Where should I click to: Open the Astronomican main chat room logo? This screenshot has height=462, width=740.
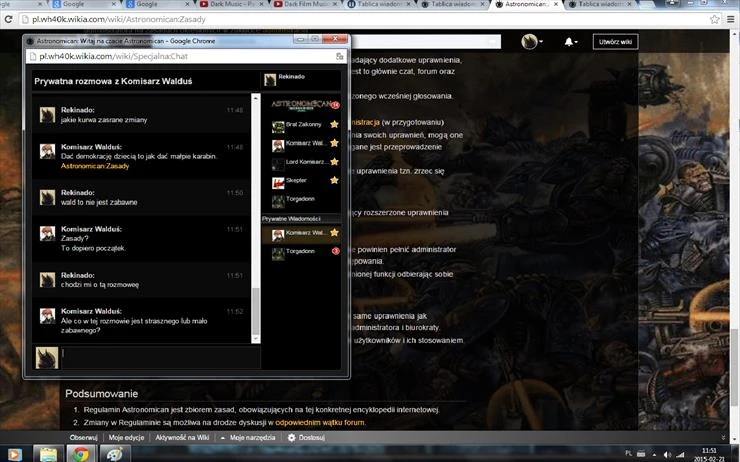click(x=301, y=104)
